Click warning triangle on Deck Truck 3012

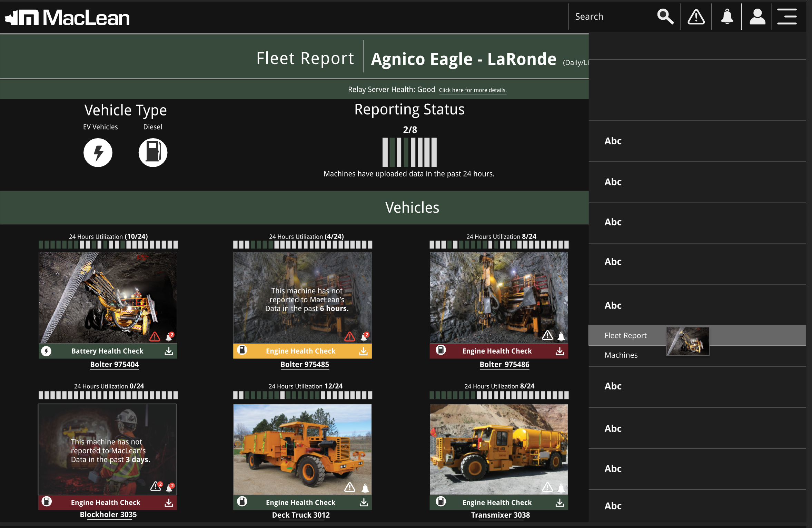(x=349, y=487)
